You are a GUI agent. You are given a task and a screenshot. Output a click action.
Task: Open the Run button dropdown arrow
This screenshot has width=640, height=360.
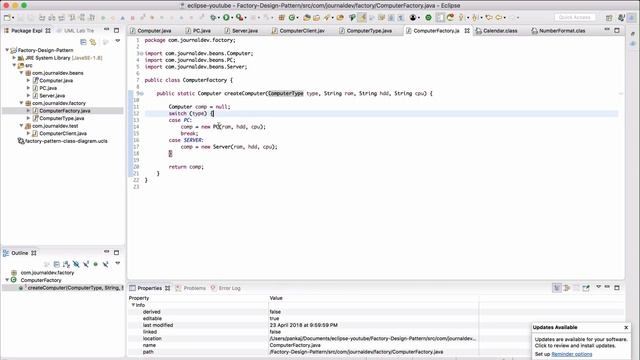231,18
